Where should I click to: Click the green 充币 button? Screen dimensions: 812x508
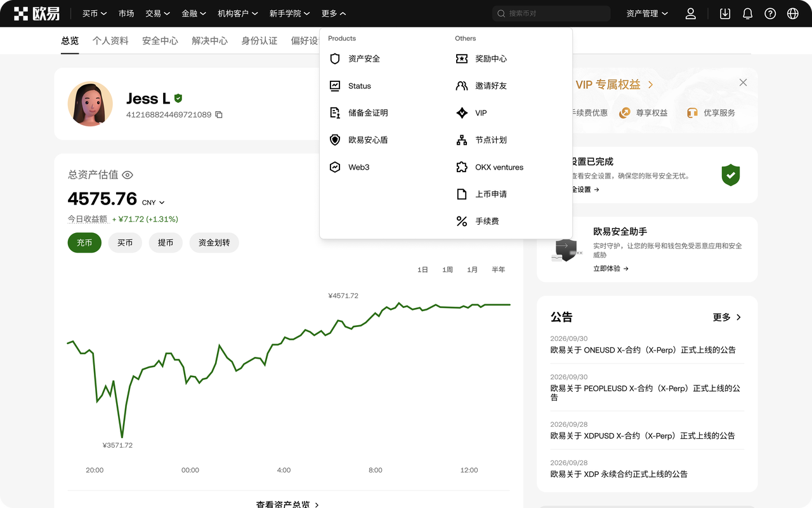coord(84,243)
